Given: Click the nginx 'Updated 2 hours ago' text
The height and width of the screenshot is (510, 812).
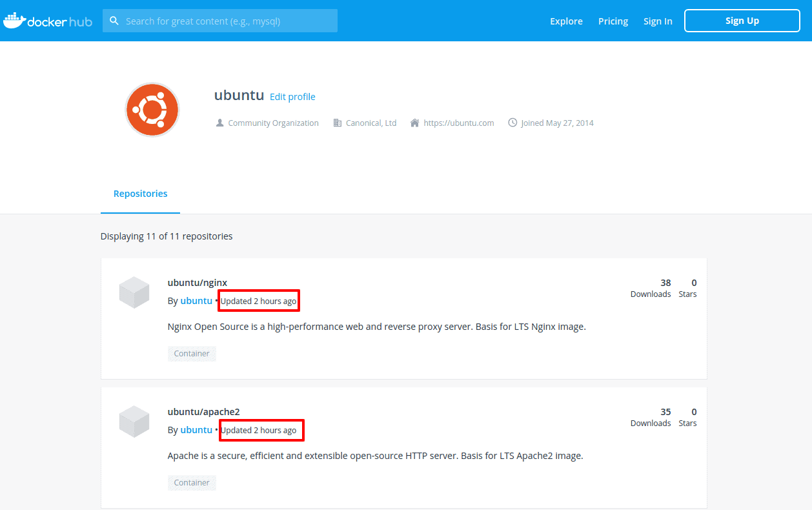Looking at the screenshot, I should (259, 301).
